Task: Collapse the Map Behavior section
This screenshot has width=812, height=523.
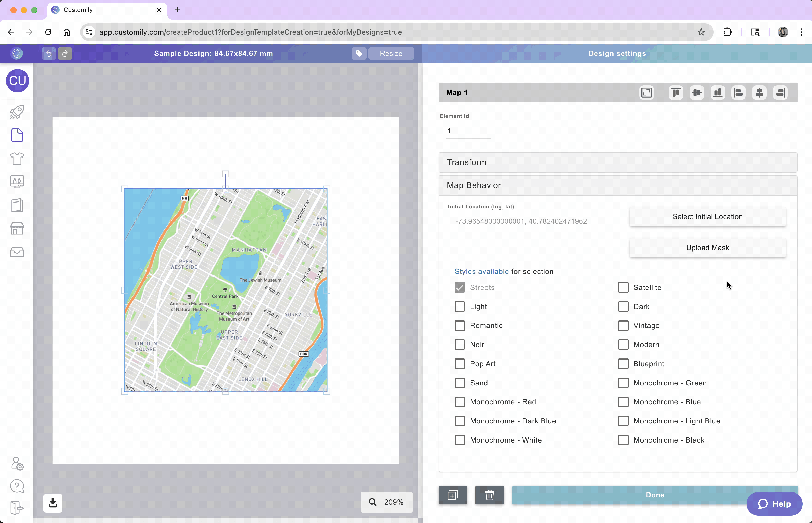Action: (617, 185)
